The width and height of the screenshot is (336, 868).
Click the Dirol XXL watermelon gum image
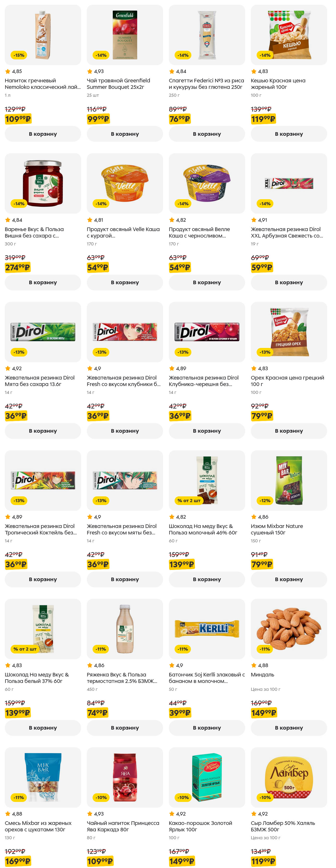(x=289, y=183)
